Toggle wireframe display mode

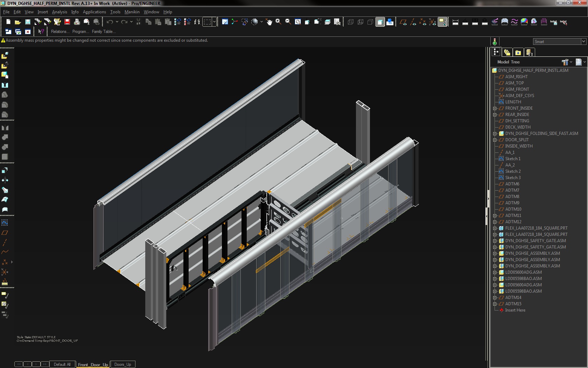[x=350, y=22]
